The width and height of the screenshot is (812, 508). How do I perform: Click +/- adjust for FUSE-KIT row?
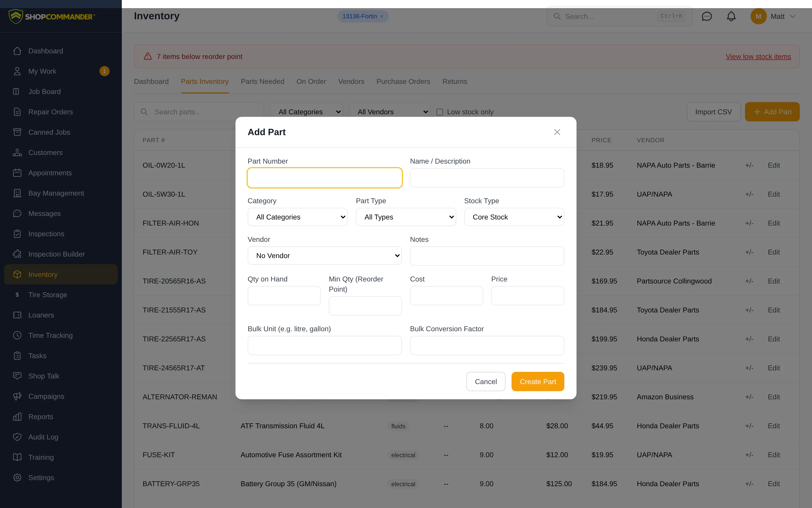point(749,455)
